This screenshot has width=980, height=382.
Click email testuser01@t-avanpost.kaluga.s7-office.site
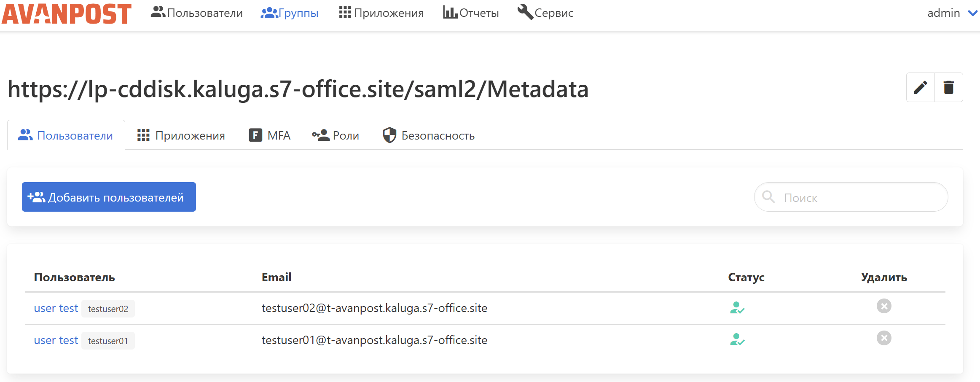coord(374,340)
